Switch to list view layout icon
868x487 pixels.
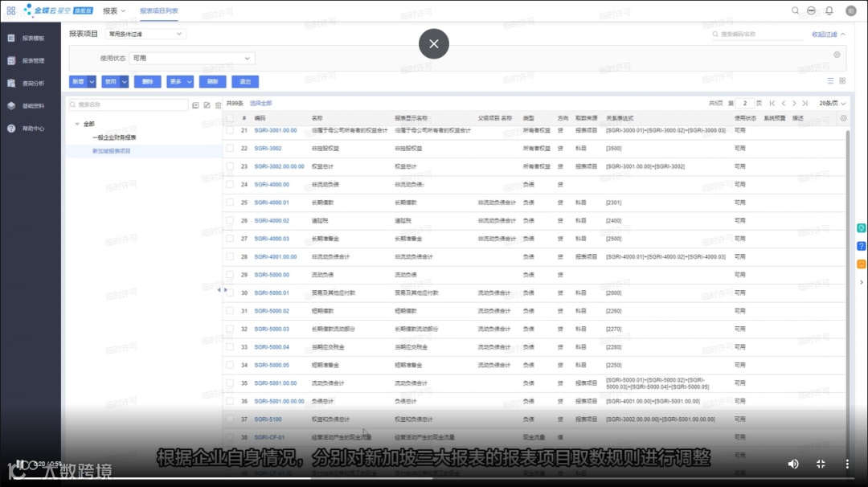[x=830, y=81]
